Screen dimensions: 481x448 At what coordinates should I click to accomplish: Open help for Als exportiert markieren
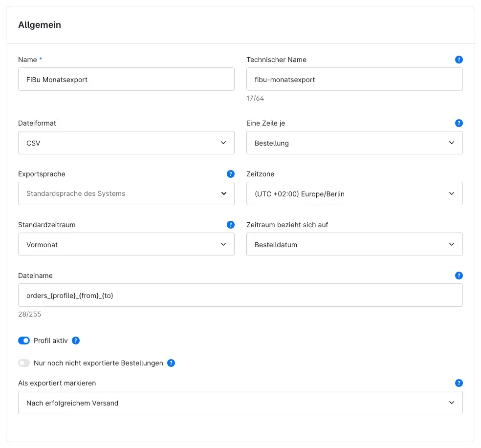pyautogui.click(x=459, y=383)
